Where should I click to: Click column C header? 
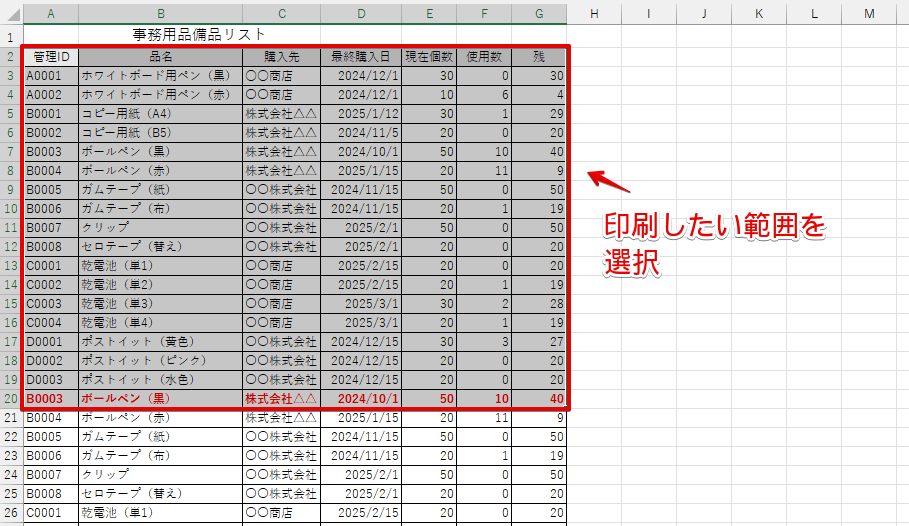click(x=282, y=13)
